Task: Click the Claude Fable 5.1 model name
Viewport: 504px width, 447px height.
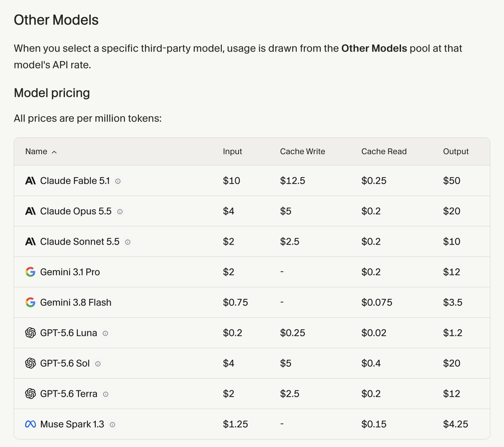Action: 75,181
